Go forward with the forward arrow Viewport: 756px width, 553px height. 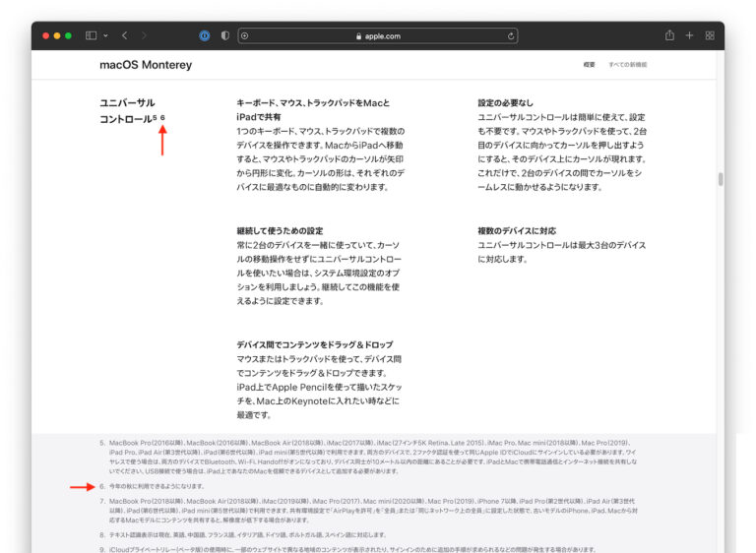point(144,35)
